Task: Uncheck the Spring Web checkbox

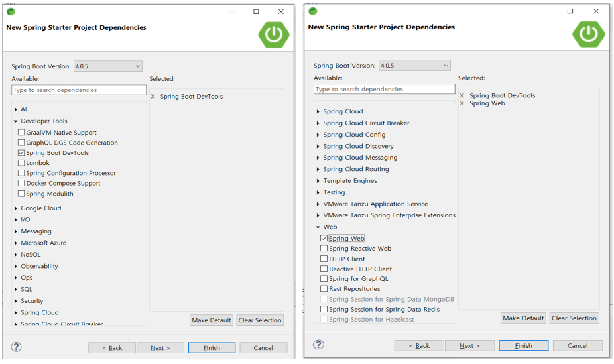Action: [x=324, y=238]
